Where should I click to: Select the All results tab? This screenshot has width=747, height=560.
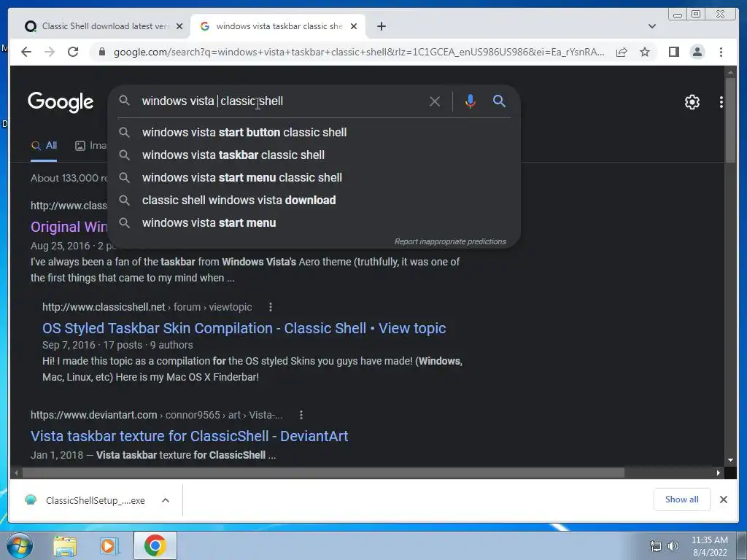tap(44, 146)
